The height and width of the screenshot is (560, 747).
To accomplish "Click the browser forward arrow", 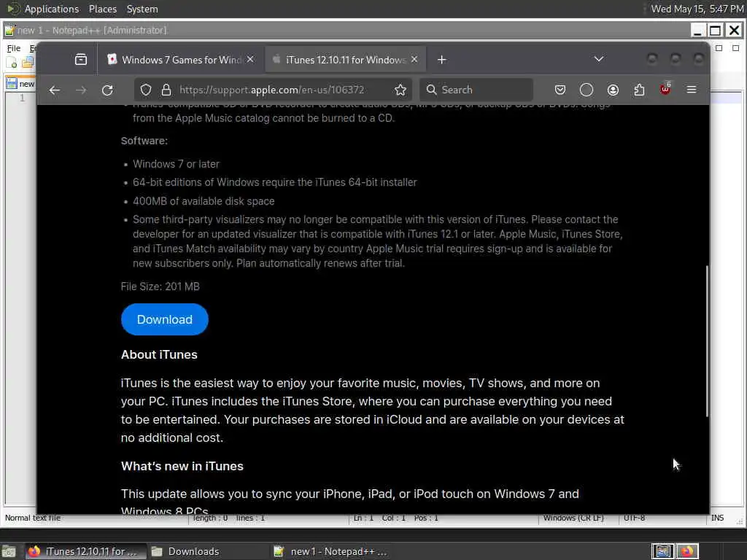I will tap(81, 90).
